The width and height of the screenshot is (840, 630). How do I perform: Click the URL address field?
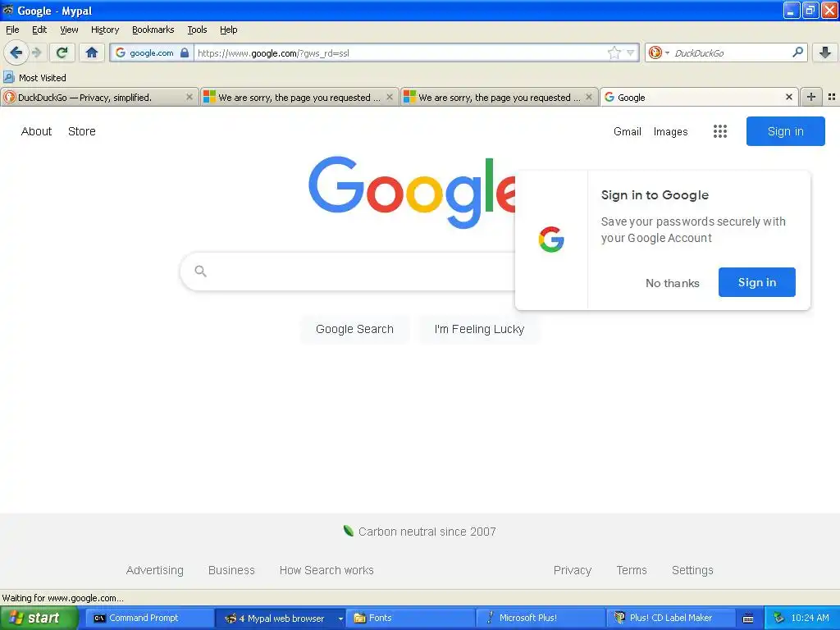(x=400, y=52)
